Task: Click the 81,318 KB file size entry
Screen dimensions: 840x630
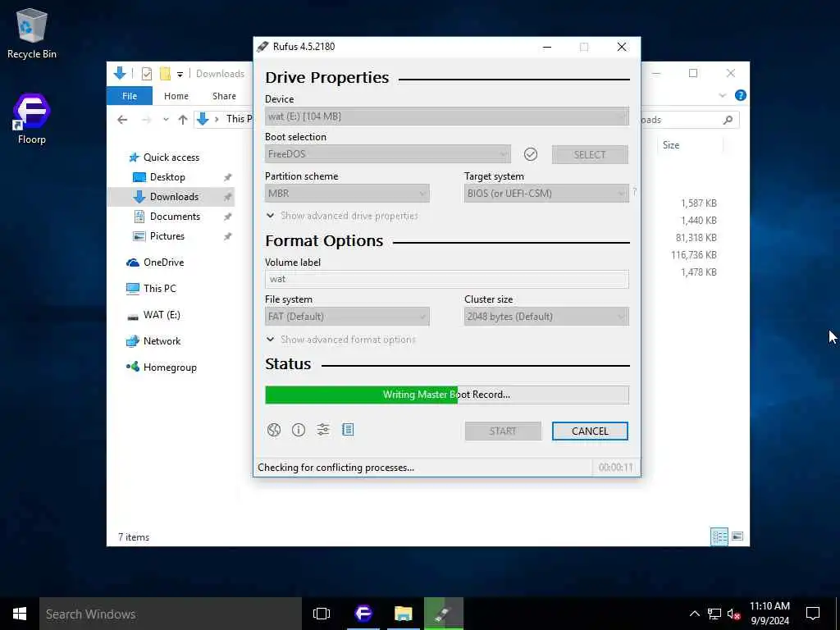Action: coord(696,238)
